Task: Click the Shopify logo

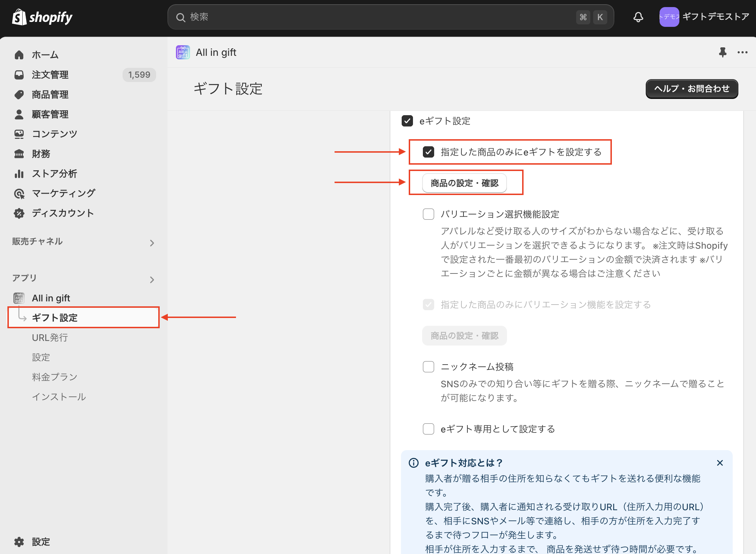Action: coord(42,17)
